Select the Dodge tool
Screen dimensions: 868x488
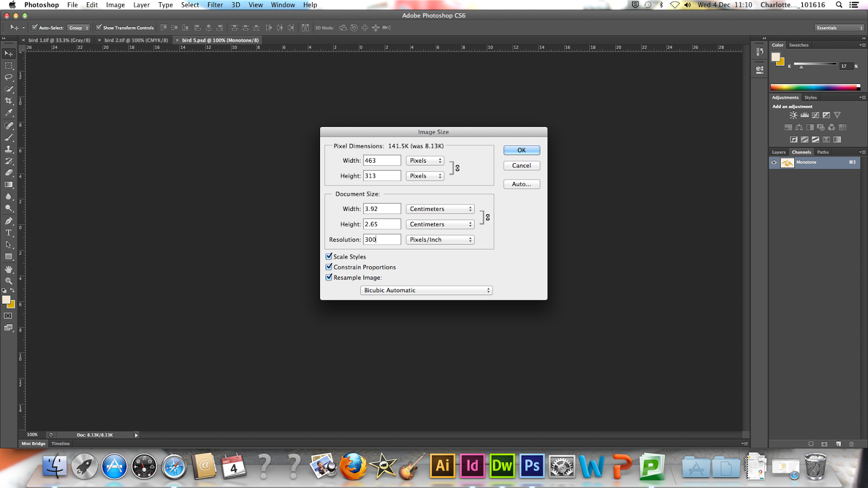9,209
